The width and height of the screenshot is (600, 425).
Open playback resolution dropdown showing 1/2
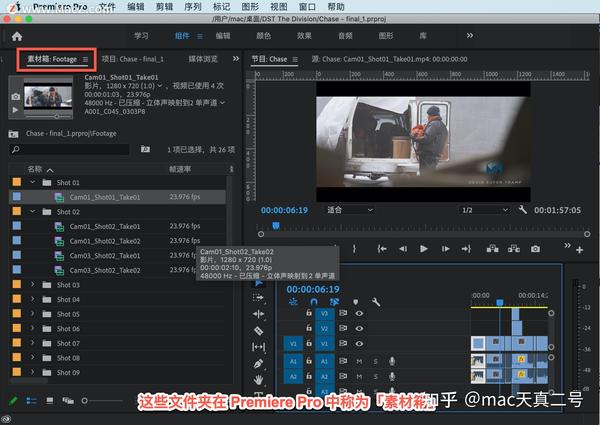(x=484, y=210)
